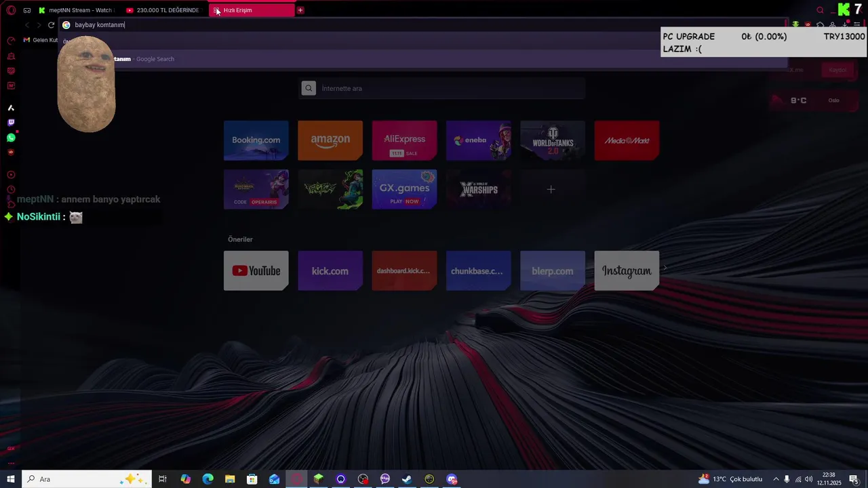The height and width of the screenshot is (488, 868).
Task: Open the green download arrow extension
Action: (796, 25)
